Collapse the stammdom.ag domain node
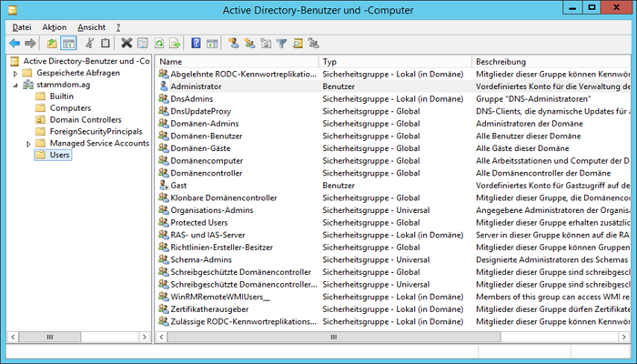This screenshot has height=364, width=637. [x=15, y=86]
